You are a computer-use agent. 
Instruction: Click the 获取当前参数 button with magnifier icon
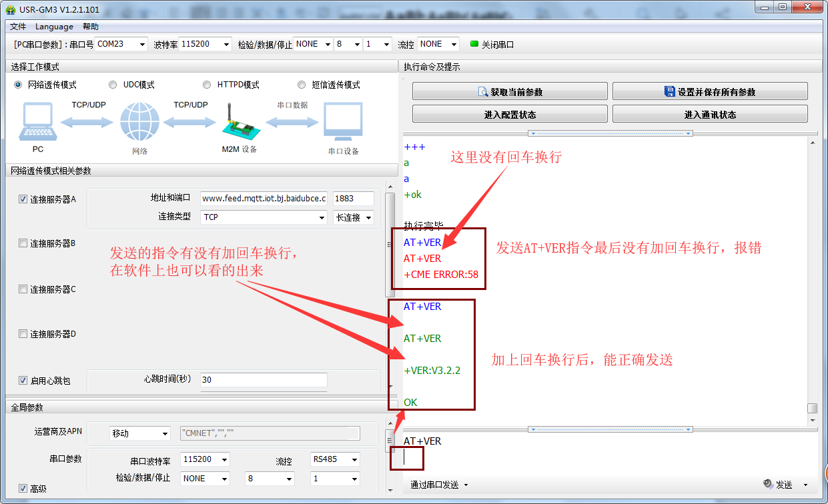tap(510, 92)
